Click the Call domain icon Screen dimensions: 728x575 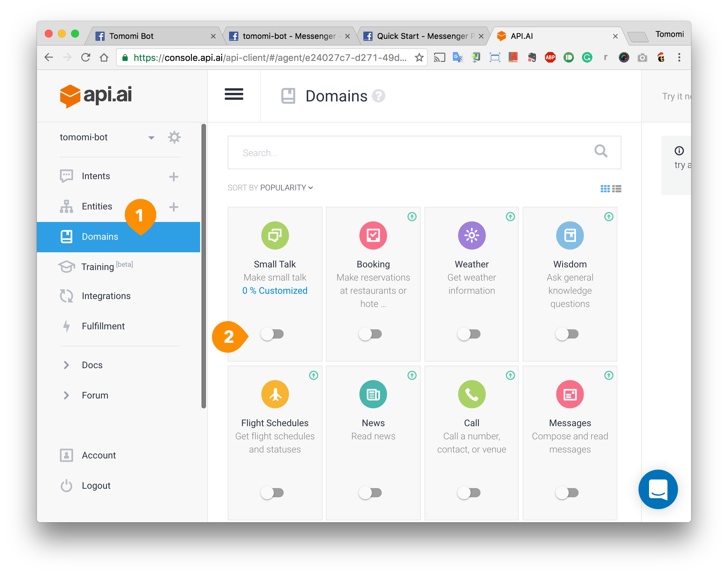[471, 394]
